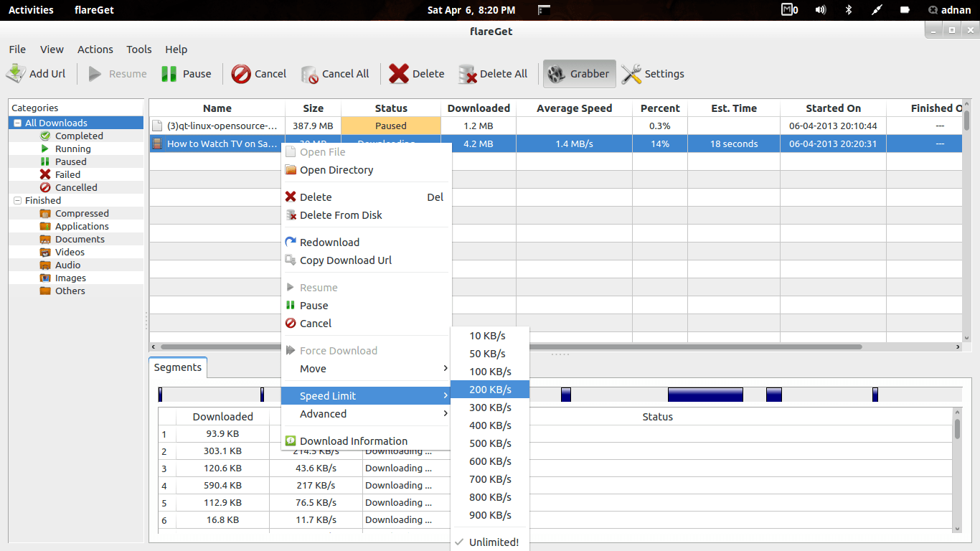Collapse the Finished tree node

[x=18, y=201]
